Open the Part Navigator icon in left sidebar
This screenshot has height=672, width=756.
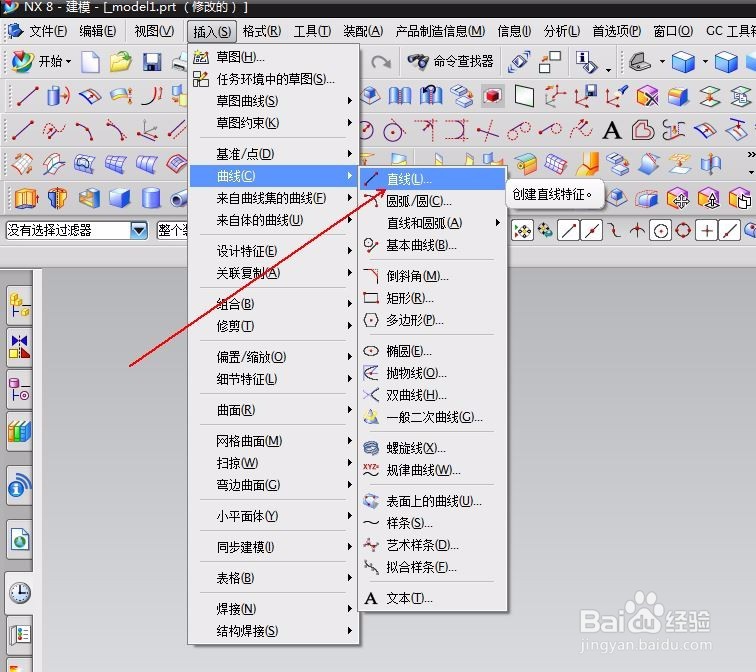coord(20,390)
